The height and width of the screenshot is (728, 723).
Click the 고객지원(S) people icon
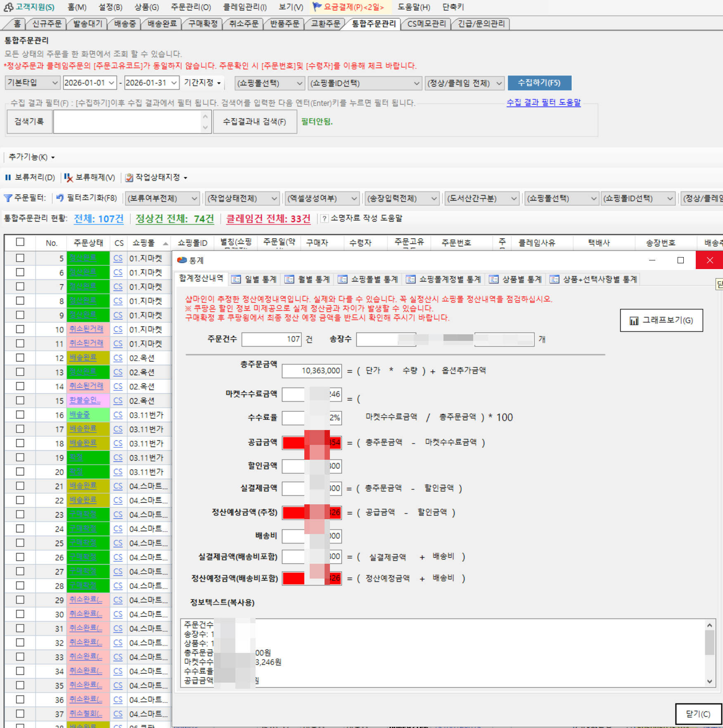tap(8, 7)
